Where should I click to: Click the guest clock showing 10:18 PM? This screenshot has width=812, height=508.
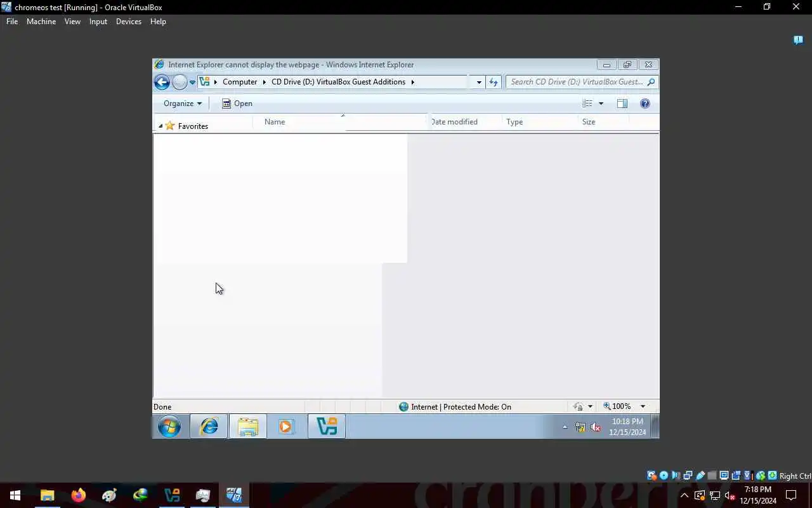(x=627, y=427)
